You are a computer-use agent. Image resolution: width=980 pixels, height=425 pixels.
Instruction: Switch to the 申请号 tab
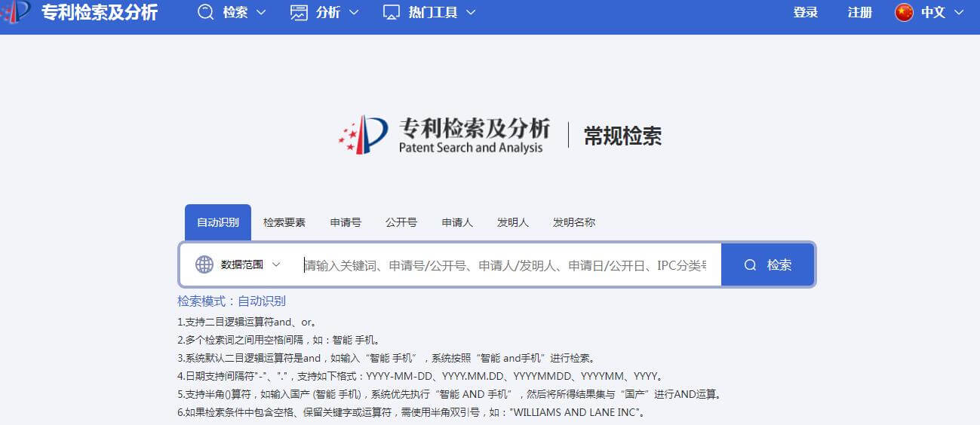(346, 222)
